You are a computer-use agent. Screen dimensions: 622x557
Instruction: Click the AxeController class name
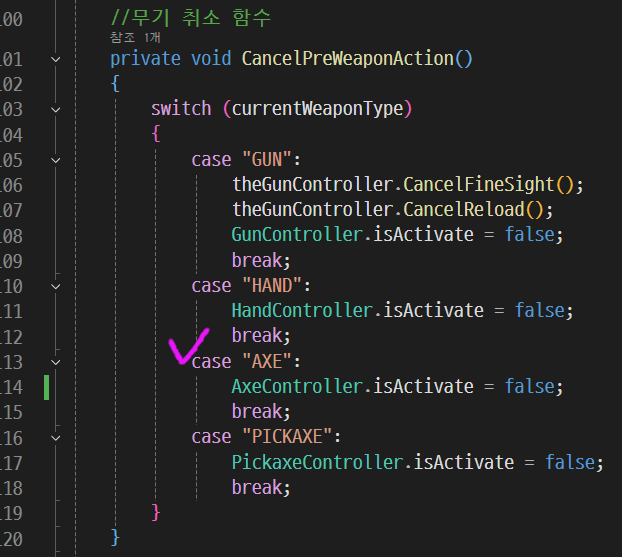(x=297, y=386)
